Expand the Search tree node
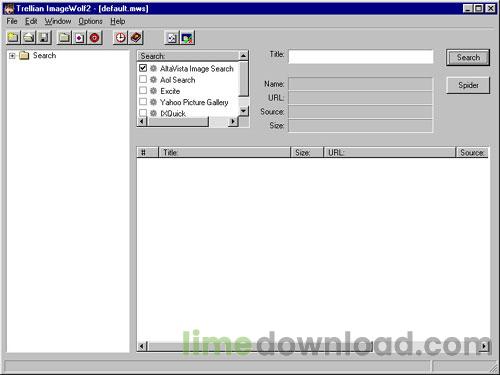 (x=12, y=56)
